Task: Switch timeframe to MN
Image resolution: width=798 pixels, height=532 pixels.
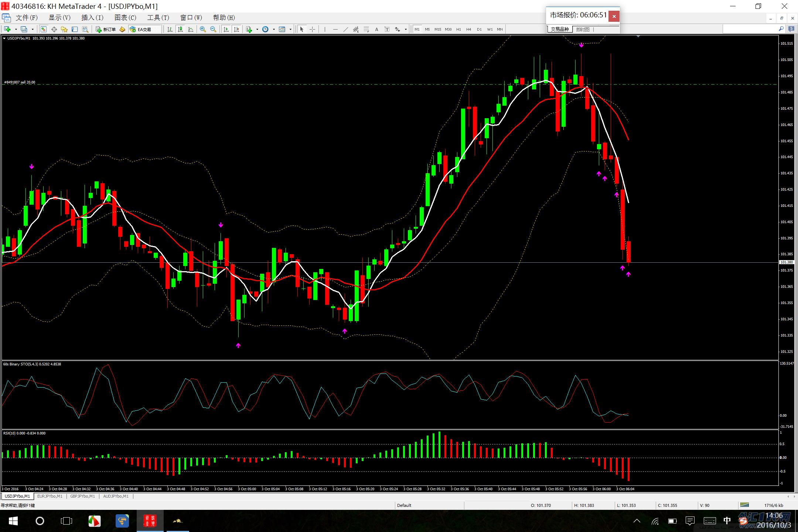Action: click(500, 29)
